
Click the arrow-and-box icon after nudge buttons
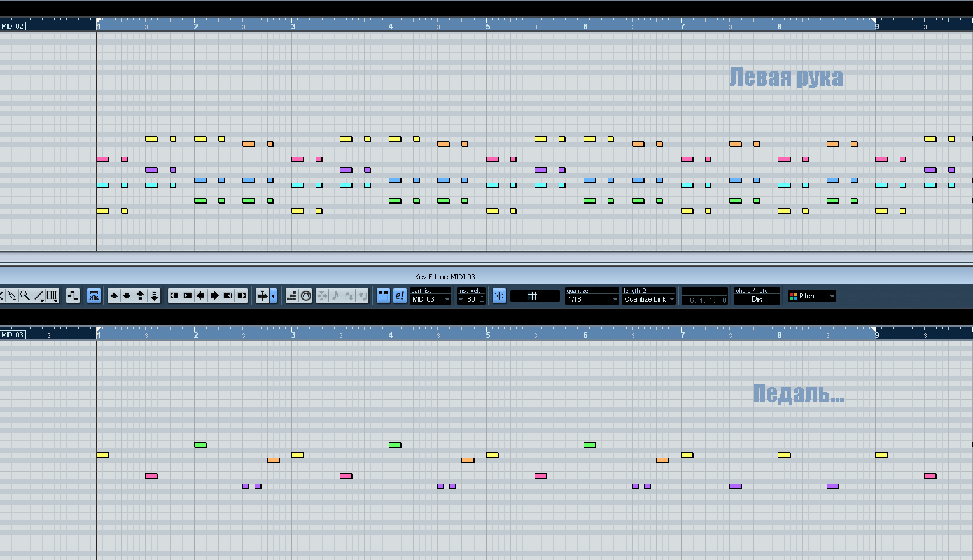pyautogui.click(x=262, y=296)
